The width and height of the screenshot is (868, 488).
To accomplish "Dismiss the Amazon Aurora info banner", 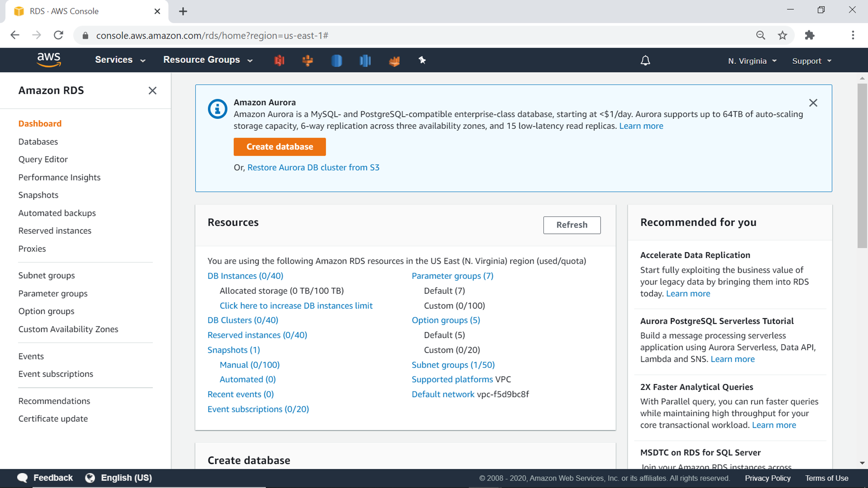I will (813, 103).
